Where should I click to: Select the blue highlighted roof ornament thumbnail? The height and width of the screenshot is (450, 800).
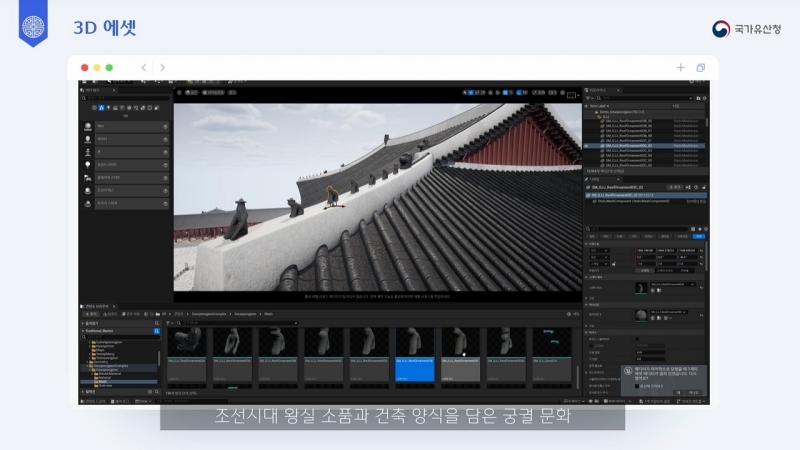click(x=415, y=355)
